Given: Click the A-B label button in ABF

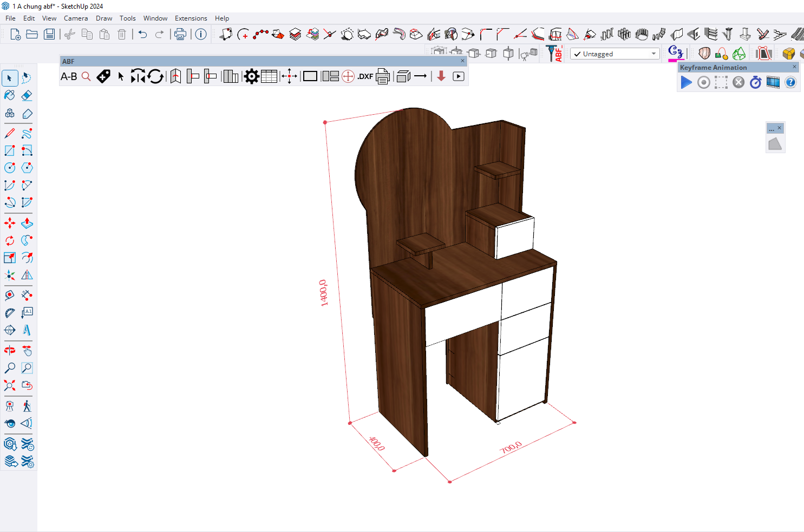Looking at the screenshot, I should [x=69, y=77].
